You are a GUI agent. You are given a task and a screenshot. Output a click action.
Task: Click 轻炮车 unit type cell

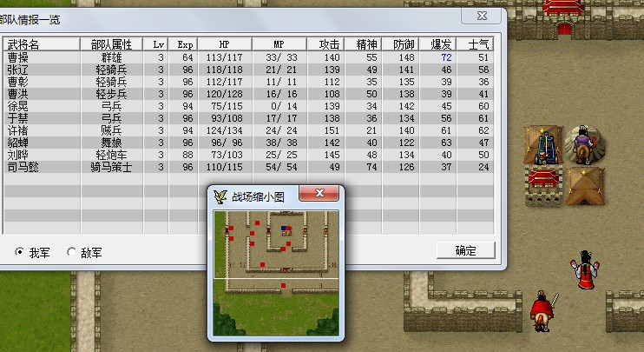[112, 155]
